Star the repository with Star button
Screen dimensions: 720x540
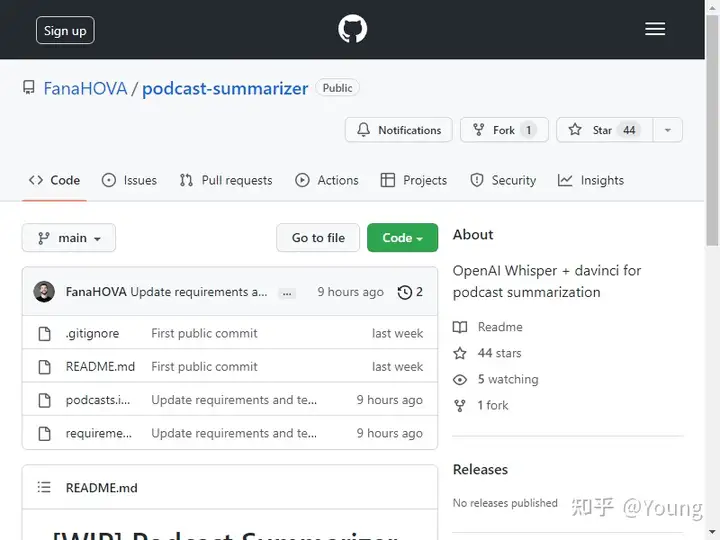(605, 130)
